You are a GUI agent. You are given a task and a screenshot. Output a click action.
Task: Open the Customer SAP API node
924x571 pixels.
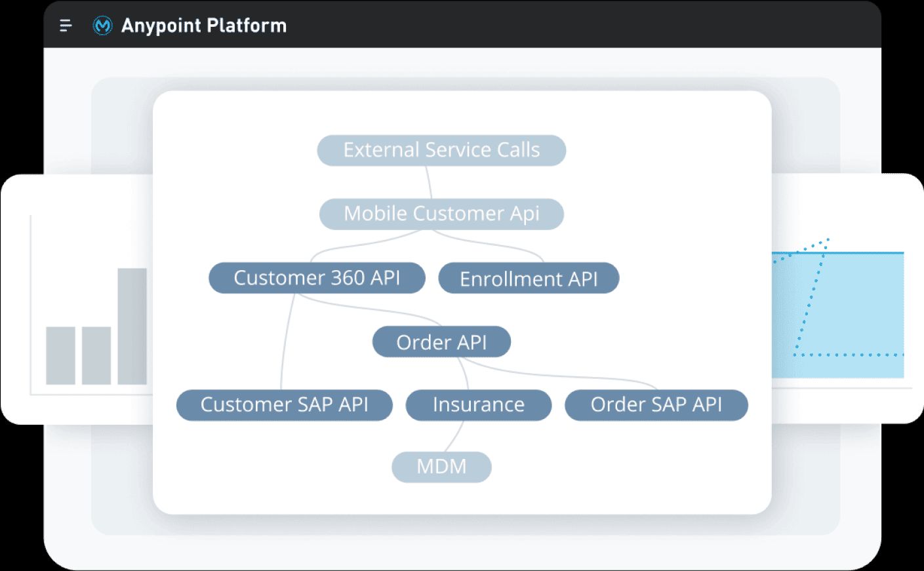tap(284, 404)
